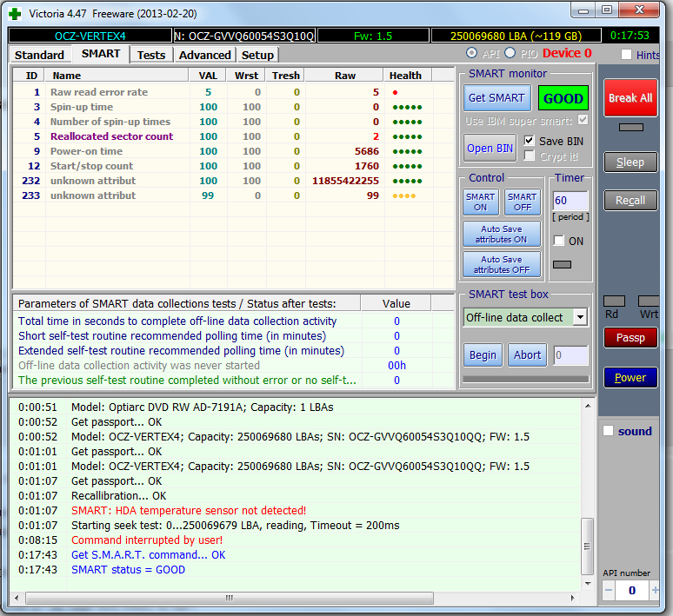Turn Auto Save attributes ON
The image size is (673, 616).
502,234
